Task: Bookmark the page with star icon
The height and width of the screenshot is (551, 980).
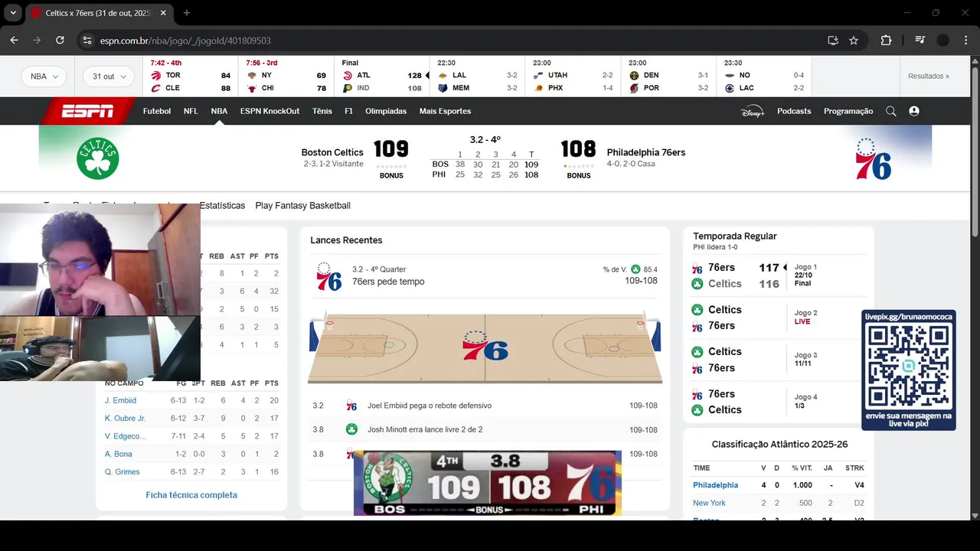Action: (854, 41)
